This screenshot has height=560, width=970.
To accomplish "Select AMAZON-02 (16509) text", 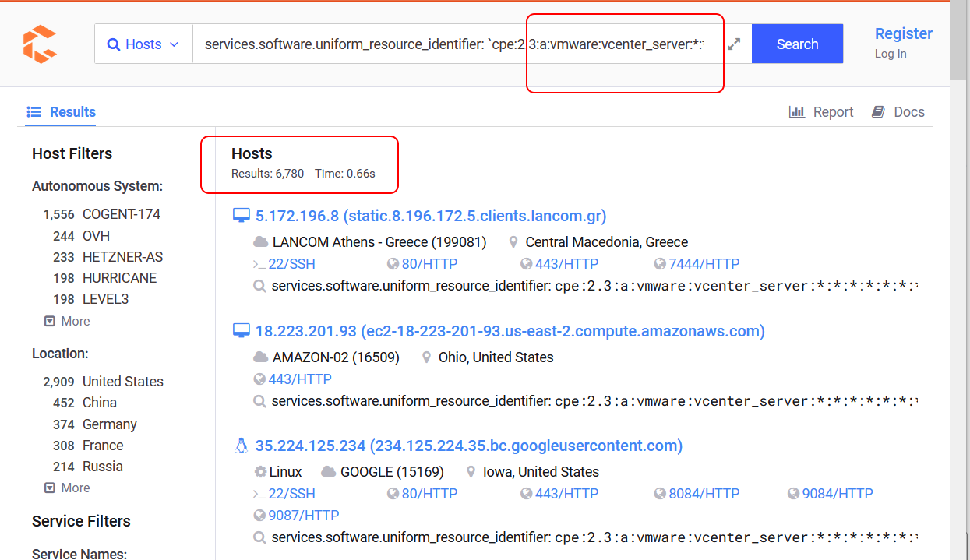I will [x=336, y=357].
